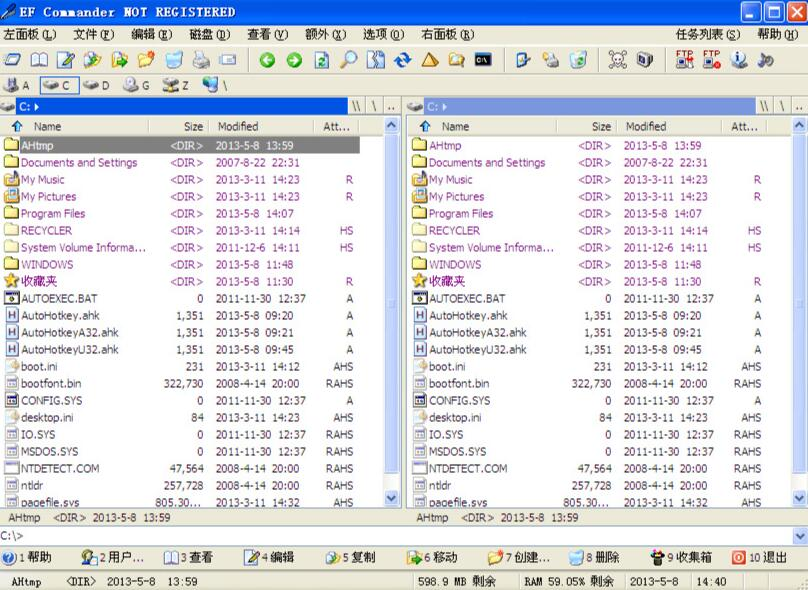Viewport: 808px width, 590px height.
Task: Open the 文件 (File) menu
Action: tap(92, 35)
